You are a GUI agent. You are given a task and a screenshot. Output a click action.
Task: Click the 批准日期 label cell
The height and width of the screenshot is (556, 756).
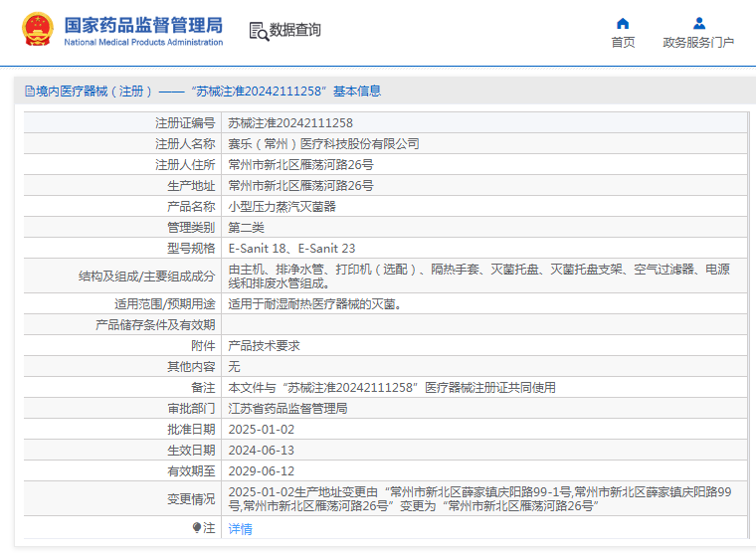pos(122,430)
